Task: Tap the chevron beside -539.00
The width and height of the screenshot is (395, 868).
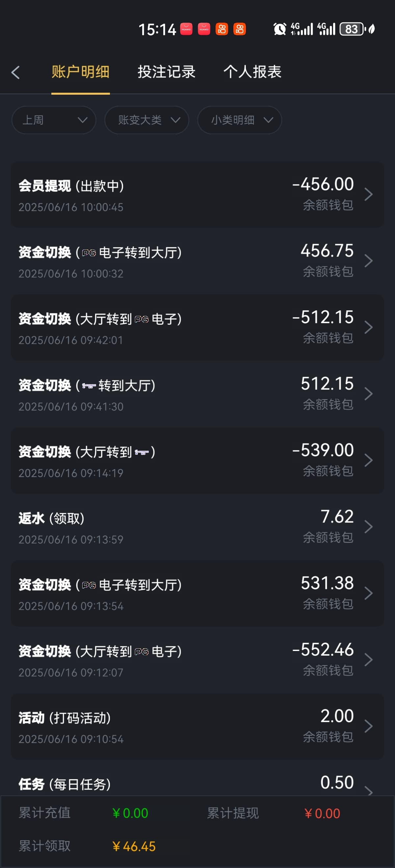Action: (x=368, y=460)
